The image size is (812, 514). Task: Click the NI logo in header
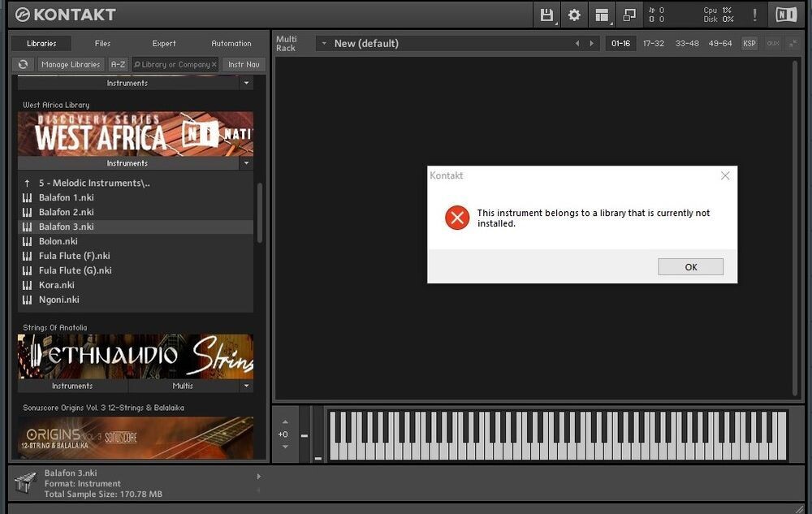point(785,15)
